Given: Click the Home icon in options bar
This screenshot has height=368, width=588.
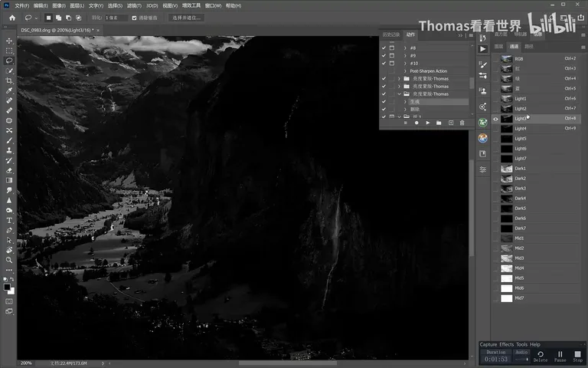Looking at the screenshot, I should 12,18.
